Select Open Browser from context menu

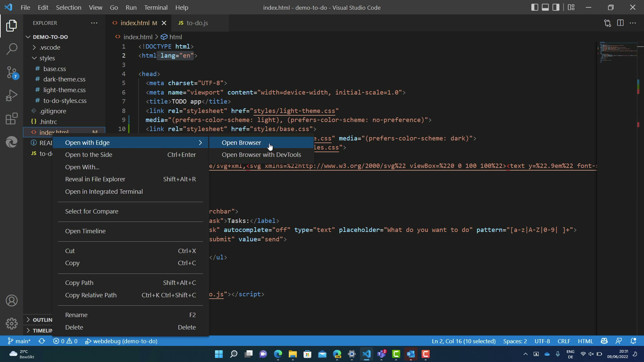click(x=243, y=142)
